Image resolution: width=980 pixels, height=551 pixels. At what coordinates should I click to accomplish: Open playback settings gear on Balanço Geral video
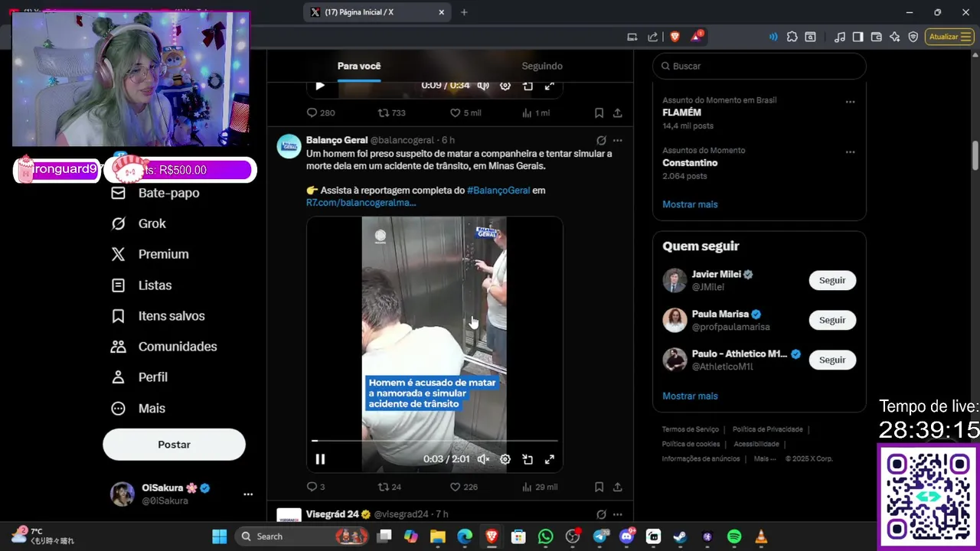click(x=505, y=459)
